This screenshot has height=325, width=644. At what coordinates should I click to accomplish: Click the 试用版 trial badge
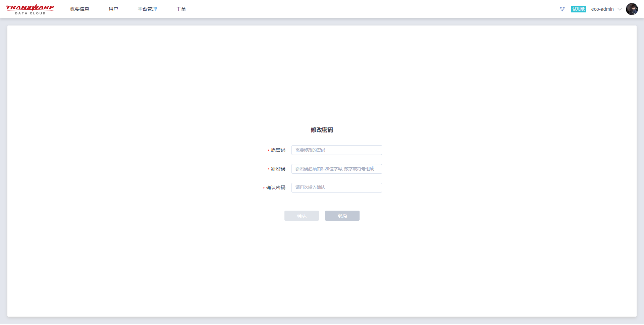tap(579, 9)
